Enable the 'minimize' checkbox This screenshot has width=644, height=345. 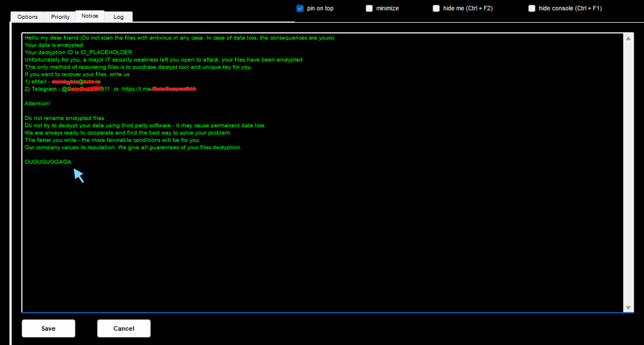(x=369, y=8)
